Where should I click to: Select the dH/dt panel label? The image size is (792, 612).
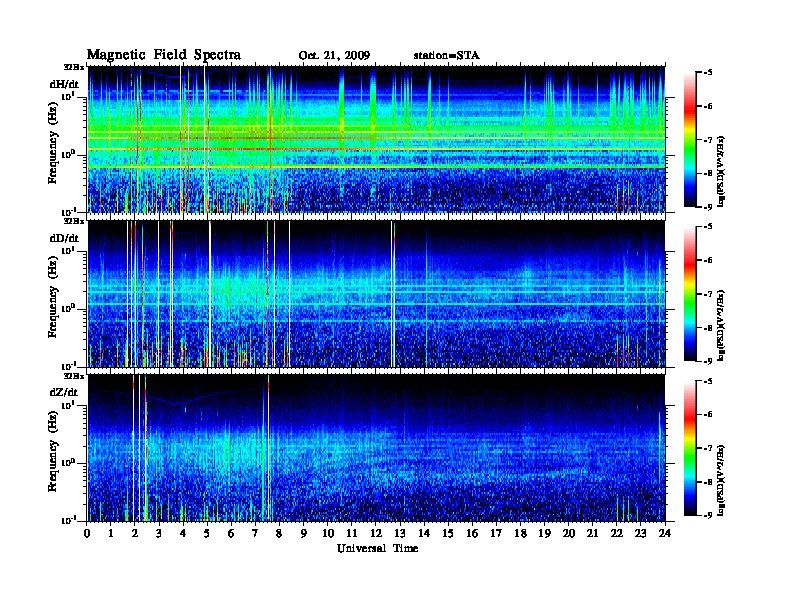coord(64,84)
